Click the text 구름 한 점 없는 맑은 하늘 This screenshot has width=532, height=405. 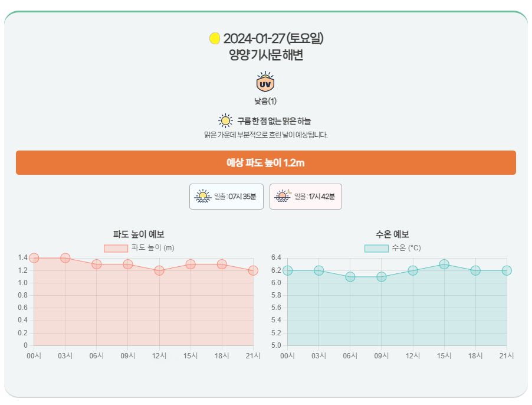[x=274, y=121]
